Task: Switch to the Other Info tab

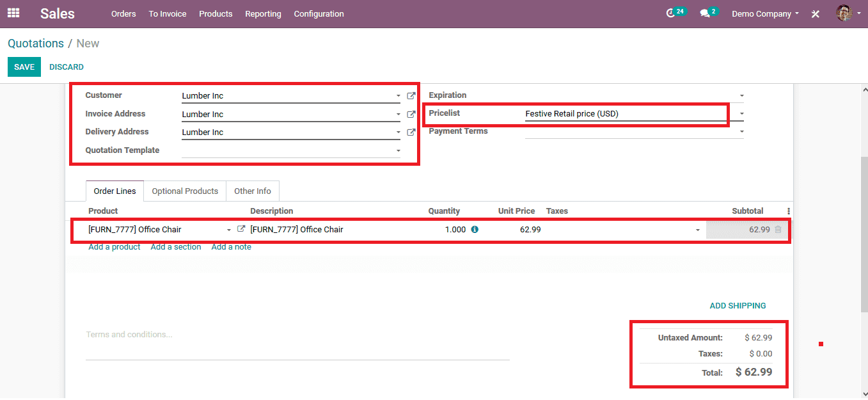Action: click(253, 191)
